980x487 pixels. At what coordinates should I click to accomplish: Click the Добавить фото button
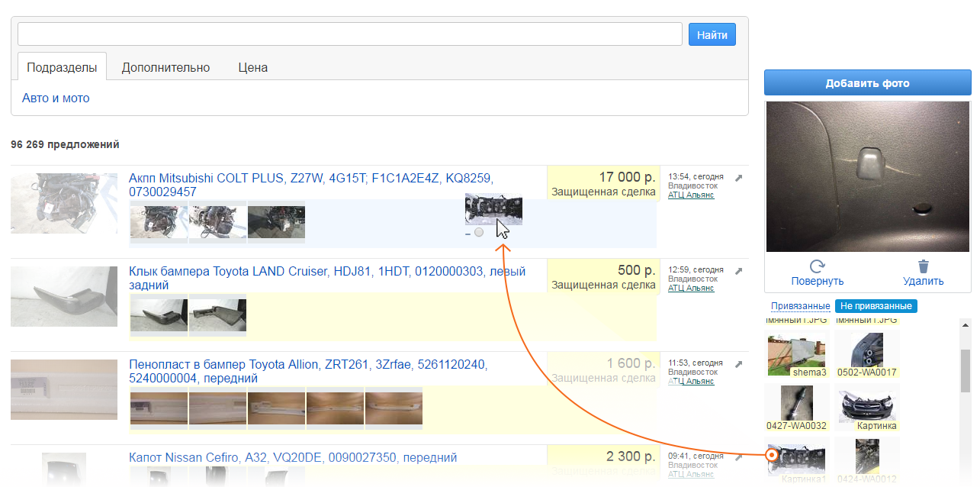[867, 83]
